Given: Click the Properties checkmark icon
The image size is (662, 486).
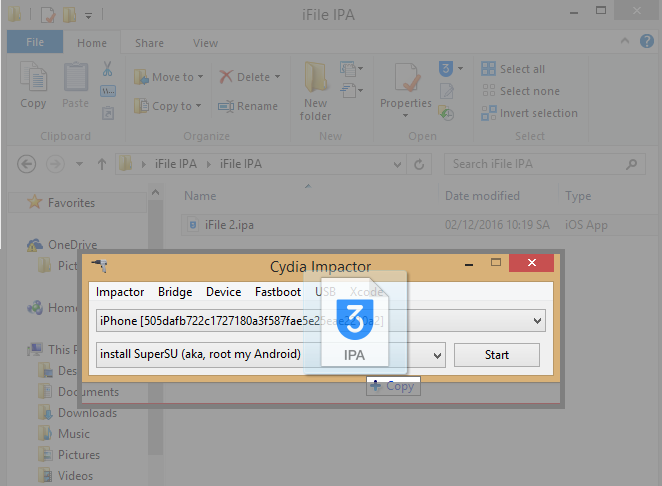Looking at the screenshot, I should [405, 80].
